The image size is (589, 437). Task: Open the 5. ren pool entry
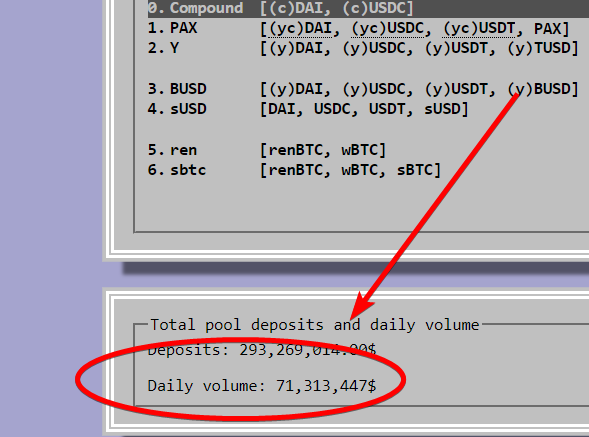(x=267, y=150)
